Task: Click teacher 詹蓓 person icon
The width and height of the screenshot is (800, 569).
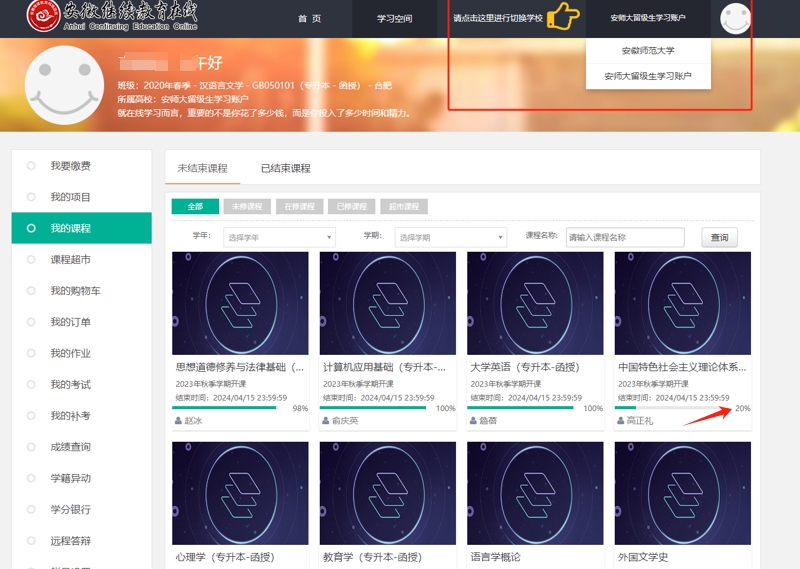Action: pos(474,421)
